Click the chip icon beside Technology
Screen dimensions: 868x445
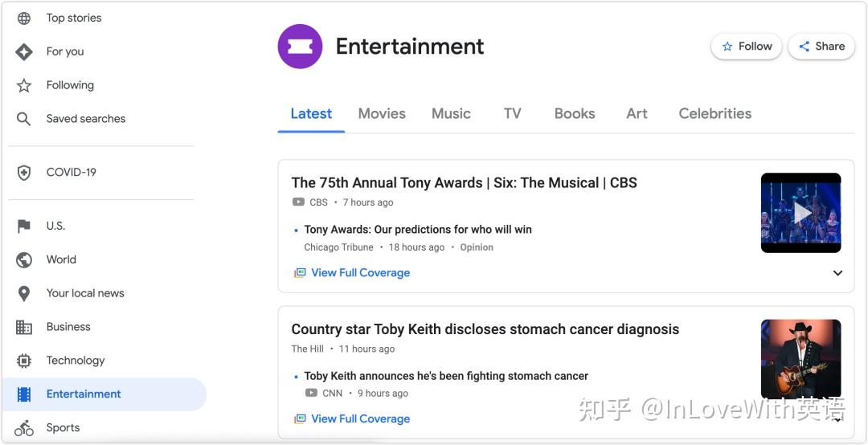(24, 361)
